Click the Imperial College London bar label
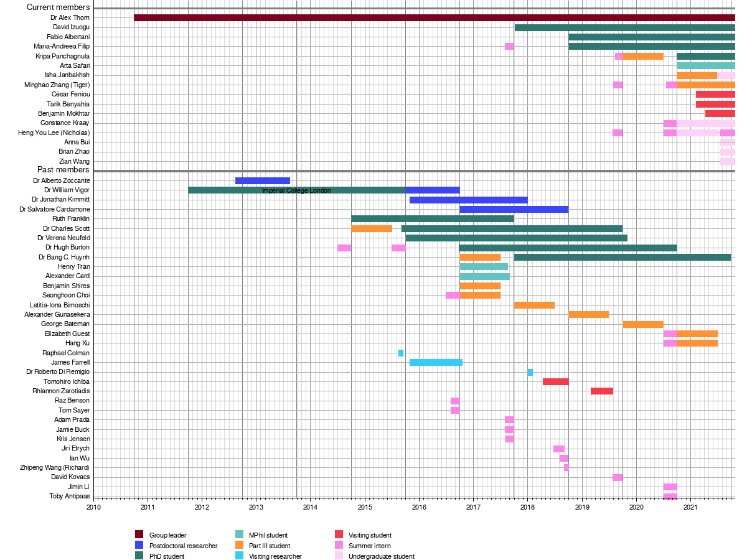The height and width of the screenshot is (560, 747). tap(296, 190)
